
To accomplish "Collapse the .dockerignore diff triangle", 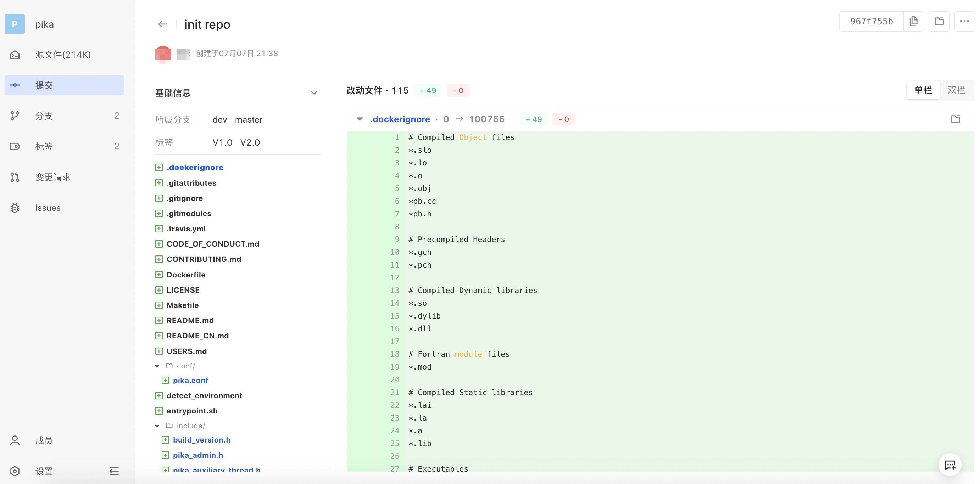I will point(360,119).
